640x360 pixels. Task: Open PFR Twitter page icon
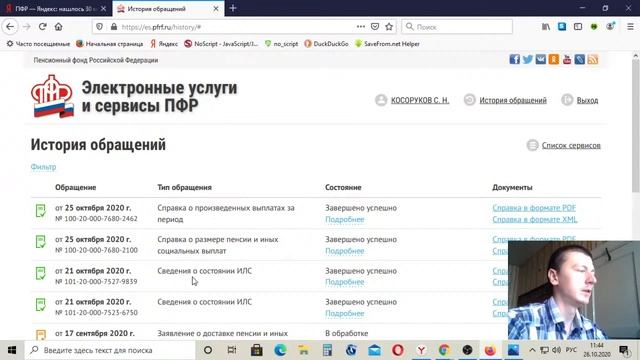point(527,60)
